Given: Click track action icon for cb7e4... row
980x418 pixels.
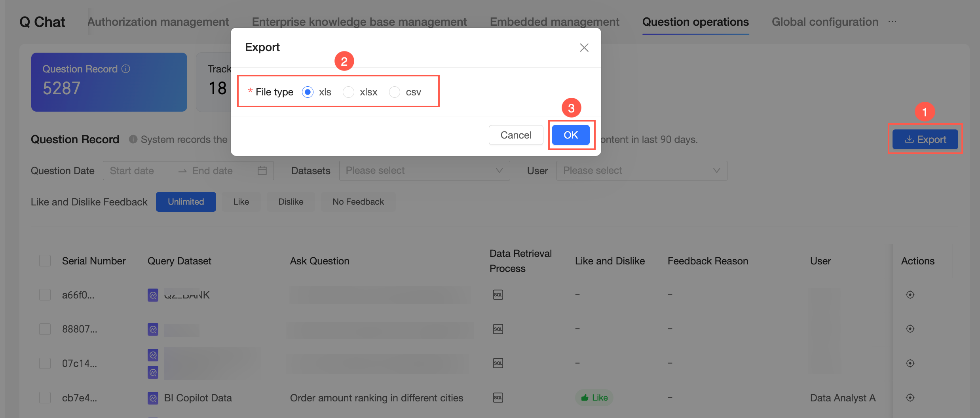Looking at the screenshot, I should coord(910,397).
